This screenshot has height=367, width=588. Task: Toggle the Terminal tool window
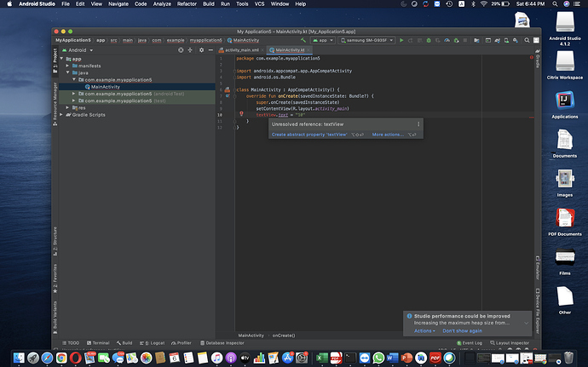[x=98, y=343]
